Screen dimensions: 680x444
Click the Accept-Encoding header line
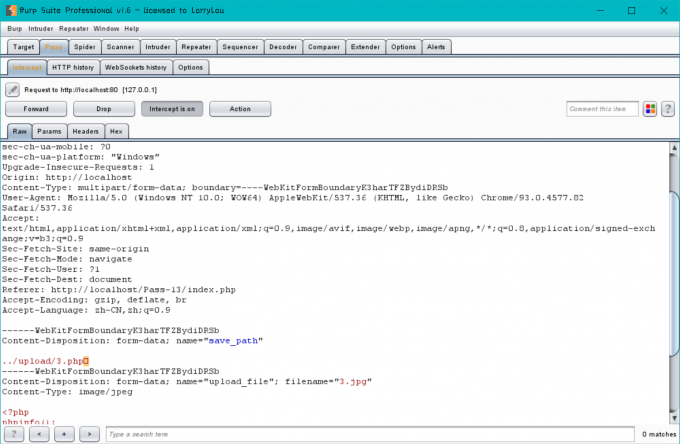pos(94,300)
